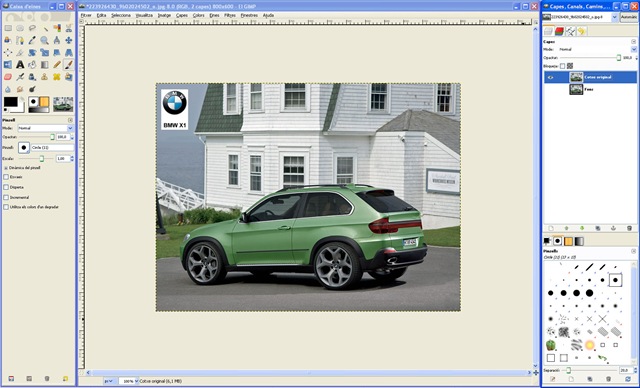Select the Free Select lasso tool
The height and width of the screenshot is (388, 640).
[32, 28]
